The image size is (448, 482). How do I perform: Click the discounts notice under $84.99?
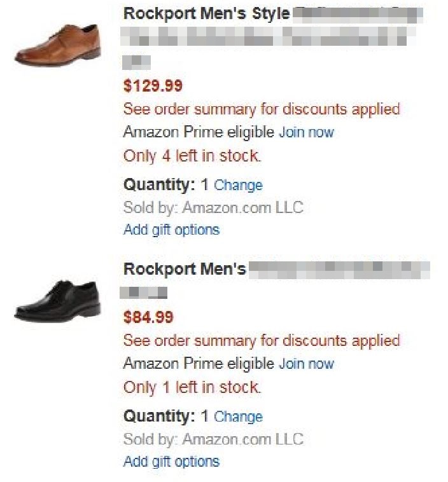(x=262, y=340)
